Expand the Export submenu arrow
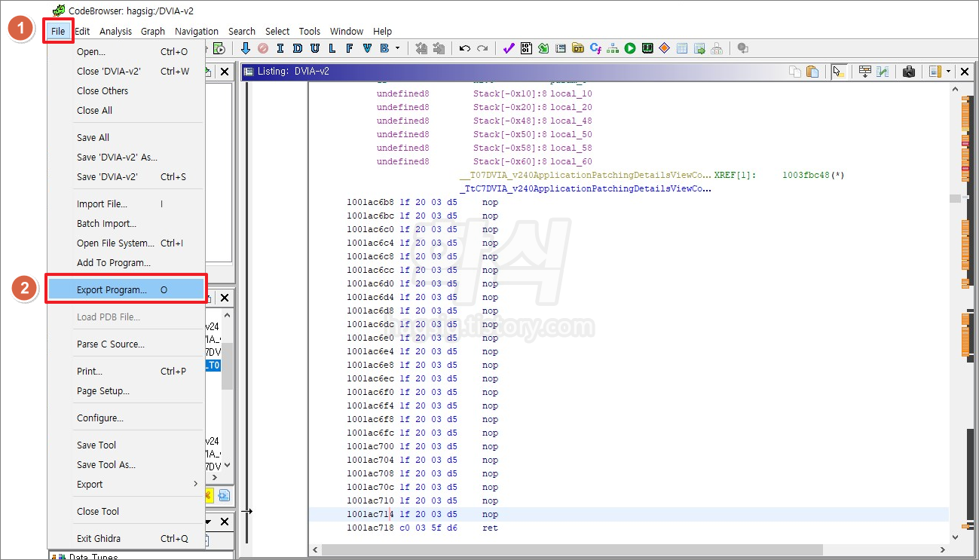The image size is (979, 560). tap(196, 485)
